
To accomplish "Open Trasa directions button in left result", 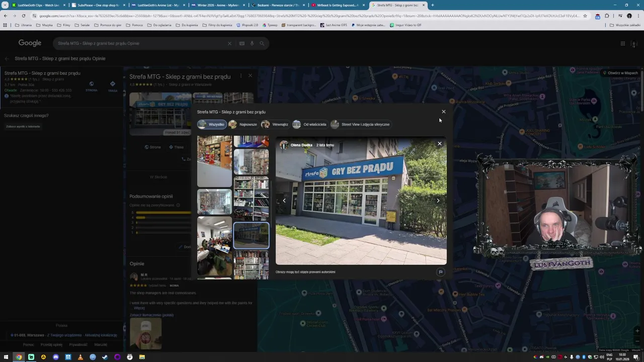I will pos(112,86).
